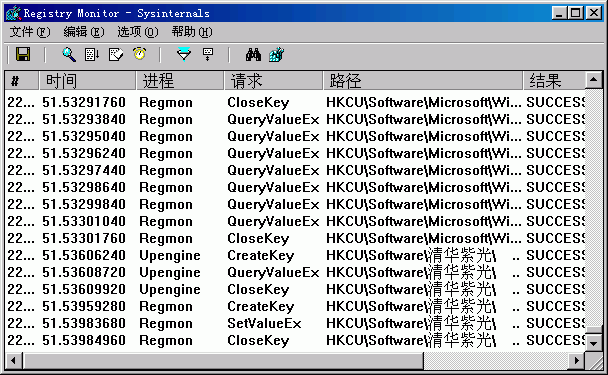Click the Regedit jump icon
The height and width of the screenshot is (375, 608).
point(276,54)
